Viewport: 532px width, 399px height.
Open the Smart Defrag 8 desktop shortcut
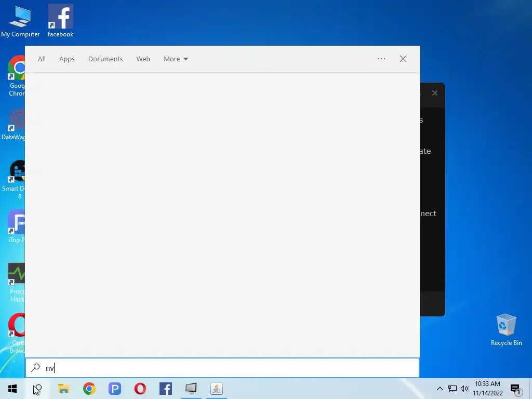(14, 180)
